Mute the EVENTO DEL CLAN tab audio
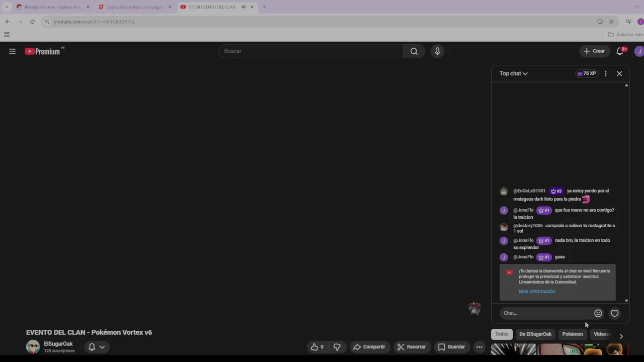Viewport: 644px width, 362px height. (244, 7)
